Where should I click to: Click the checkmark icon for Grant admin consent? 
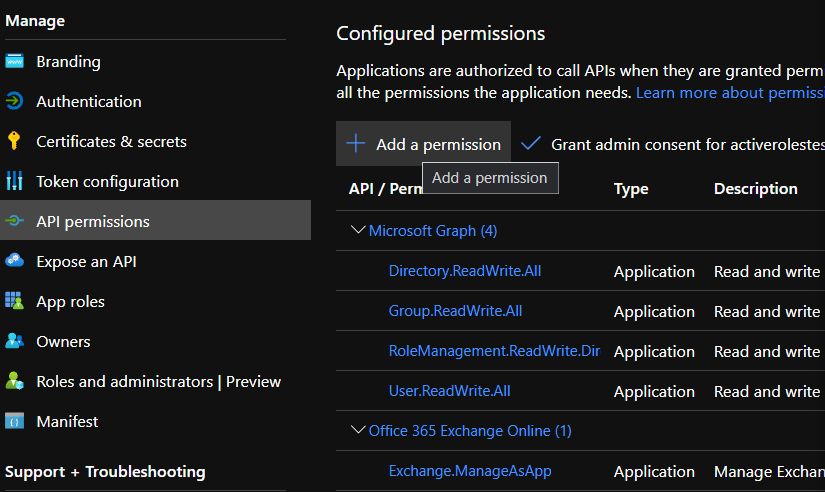530,143
